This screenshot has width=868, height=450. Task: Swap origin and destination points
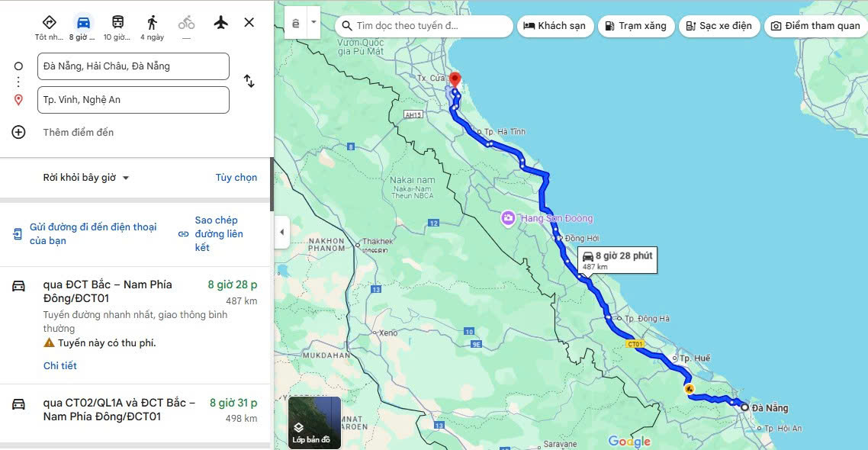click(x=249, y=82)
